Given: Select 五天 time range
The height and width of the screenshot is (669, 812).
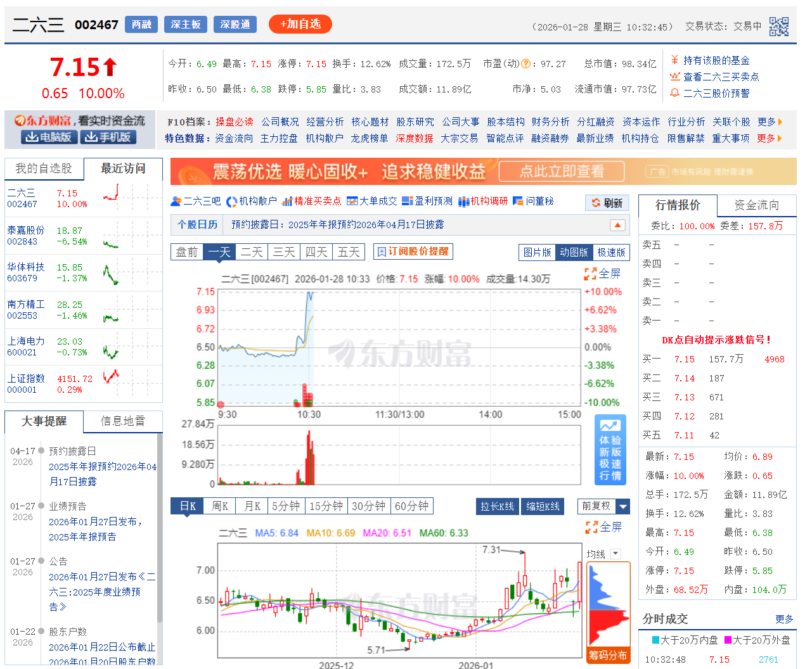Looking at the screenshot, I should 349,252.
